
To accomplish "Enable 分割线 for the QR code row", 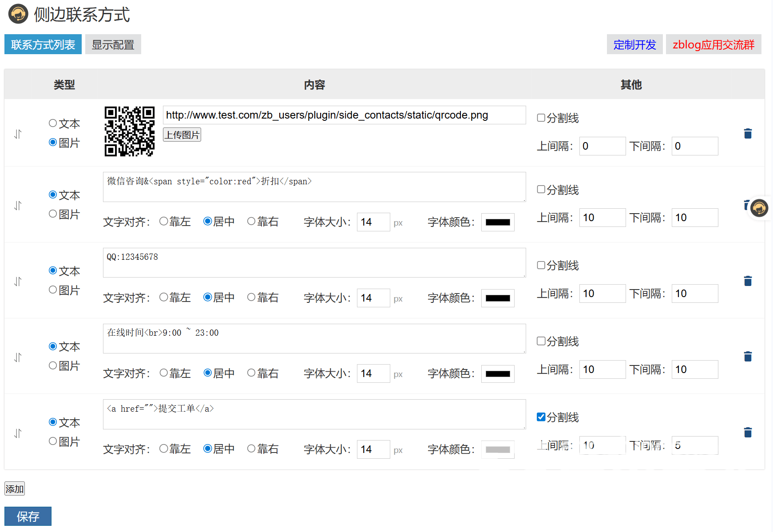I will coord(541,118).
